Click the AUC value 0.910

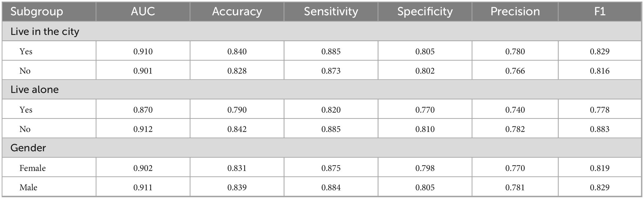[x=143, y=51]
